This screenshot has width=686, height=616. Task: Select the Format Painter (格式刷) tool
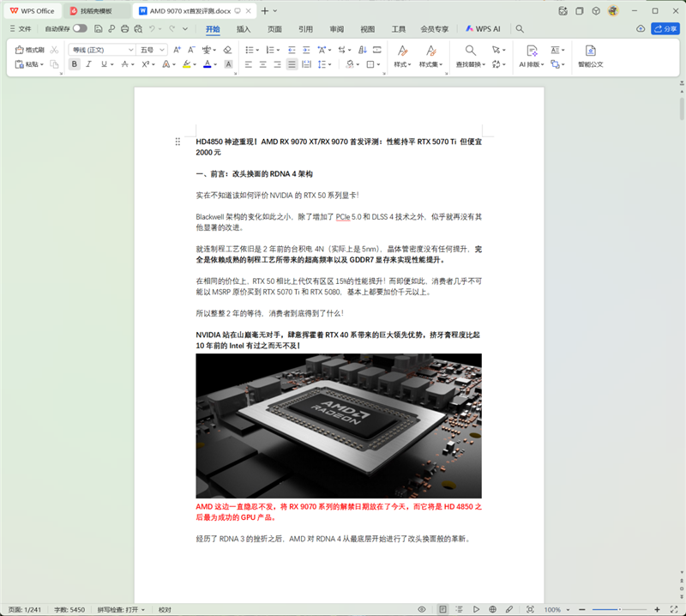point(26,50)
